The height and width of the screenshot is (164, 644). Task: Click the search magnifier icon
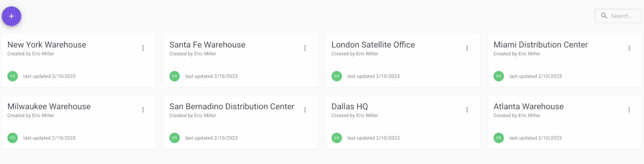(604, 16)
